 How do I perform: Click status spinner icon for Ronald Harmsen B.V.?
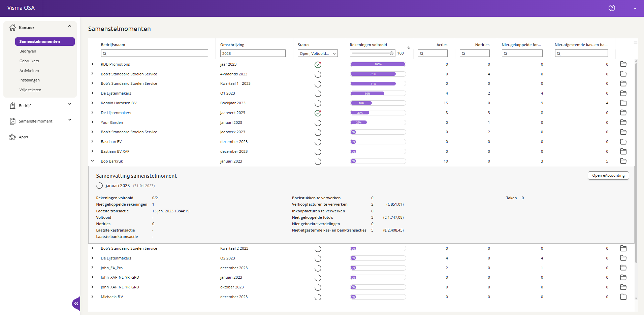pos(318,103)
